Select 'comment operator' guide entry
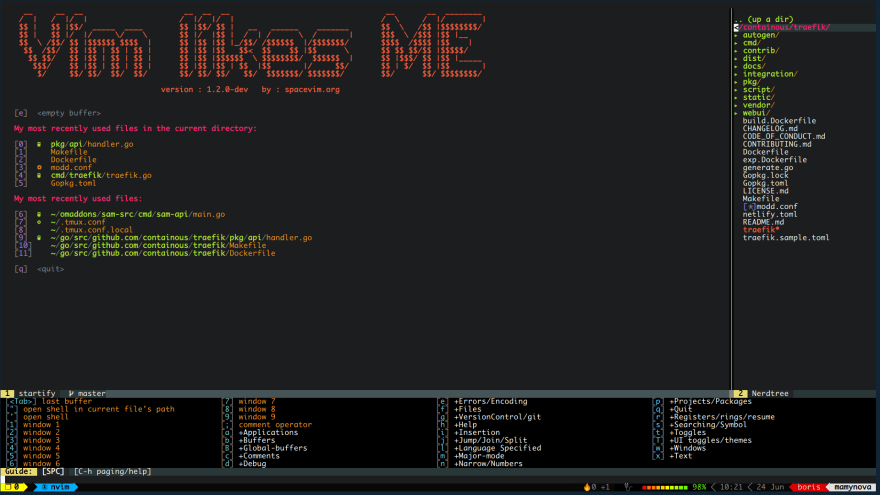The height and width of the screenshot is (495, 880). [275, 425]
